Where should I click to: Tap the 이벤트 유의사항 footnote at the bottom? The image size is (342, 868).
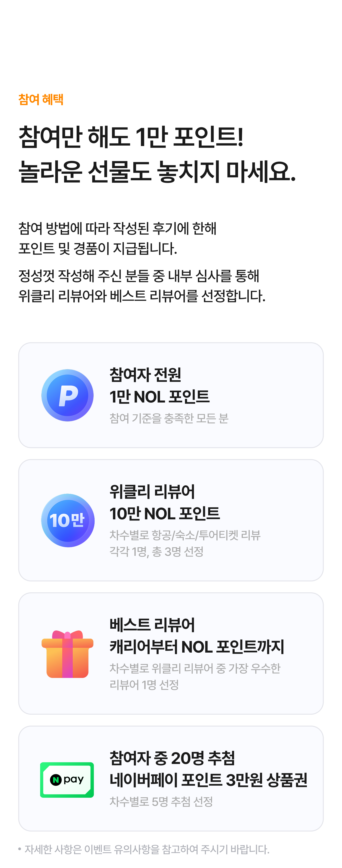click(146, 850)
